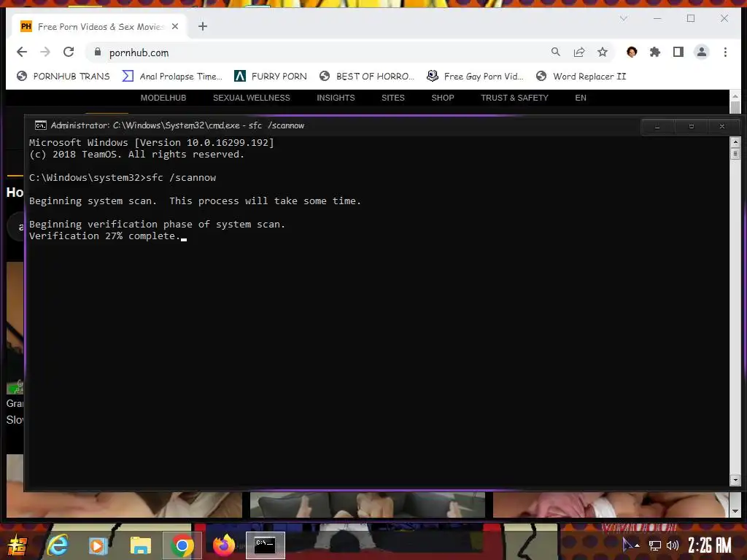Click the avatar extension icon in the toolbar
The height and width of the screenshot is (560, 747).
(632, 52)
